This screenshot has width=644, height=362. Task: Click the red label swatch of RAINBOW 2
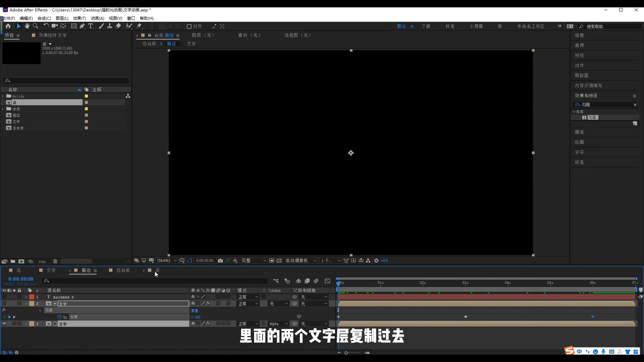point(31,297)
